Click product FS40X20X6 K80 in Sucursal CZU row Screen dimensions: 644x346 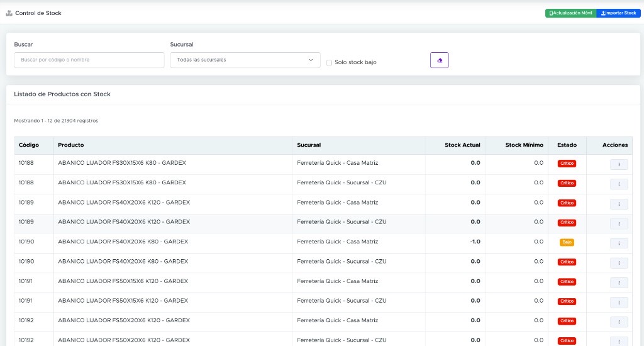[x=123, y=261]
